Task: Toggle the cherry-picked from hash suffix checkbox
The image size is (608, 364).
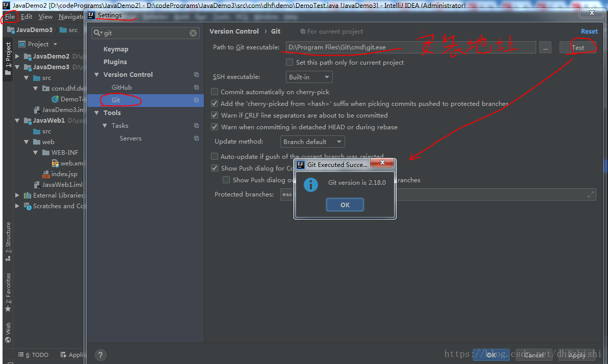Action: pos(215,103)
